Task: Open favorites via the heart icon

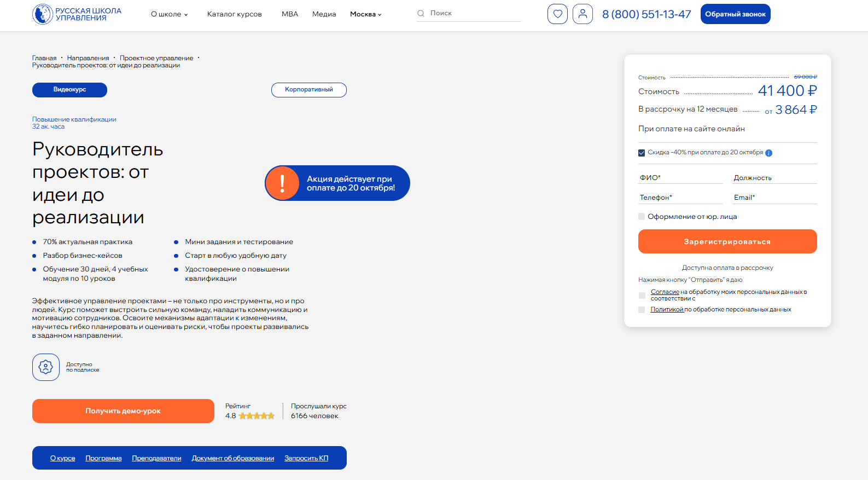Action: [557, 14]
